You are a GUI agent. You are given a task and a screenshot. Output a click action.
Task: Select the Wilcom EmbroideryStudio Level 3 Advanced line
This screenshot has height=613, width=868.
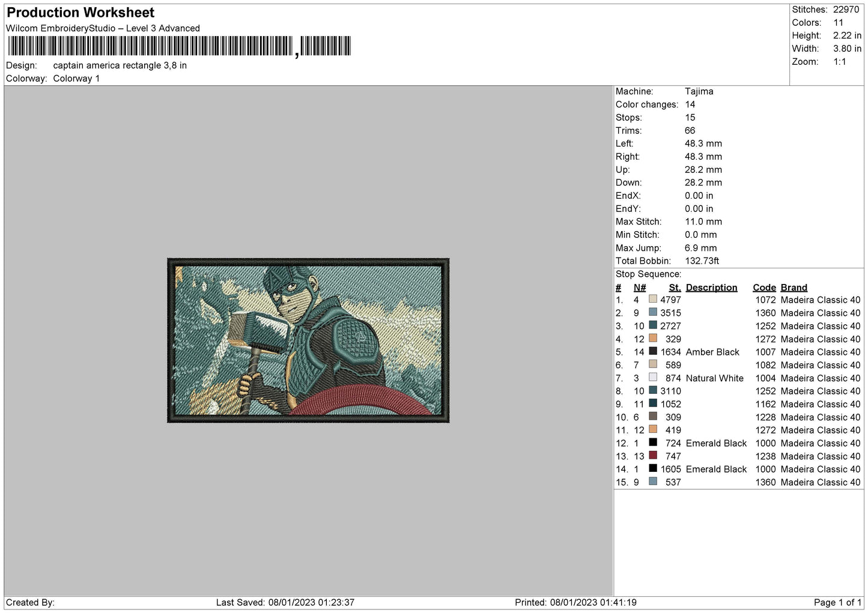coord(103,28)
